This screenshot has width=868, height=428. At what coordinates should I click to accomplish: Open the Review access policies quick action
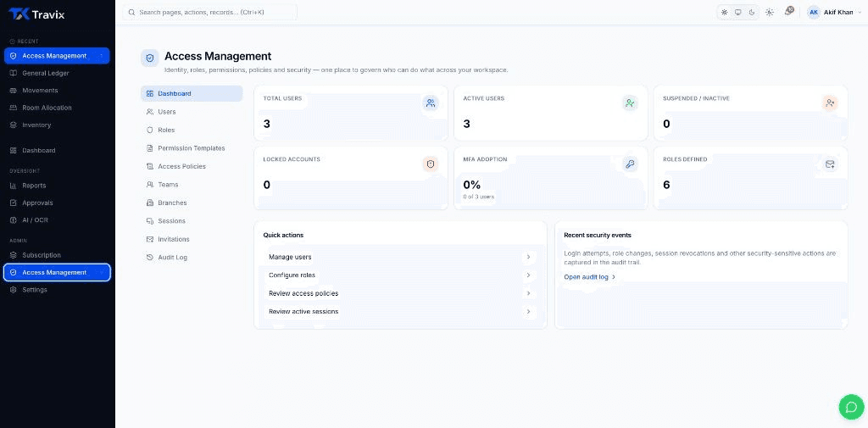tap(400, 293)
